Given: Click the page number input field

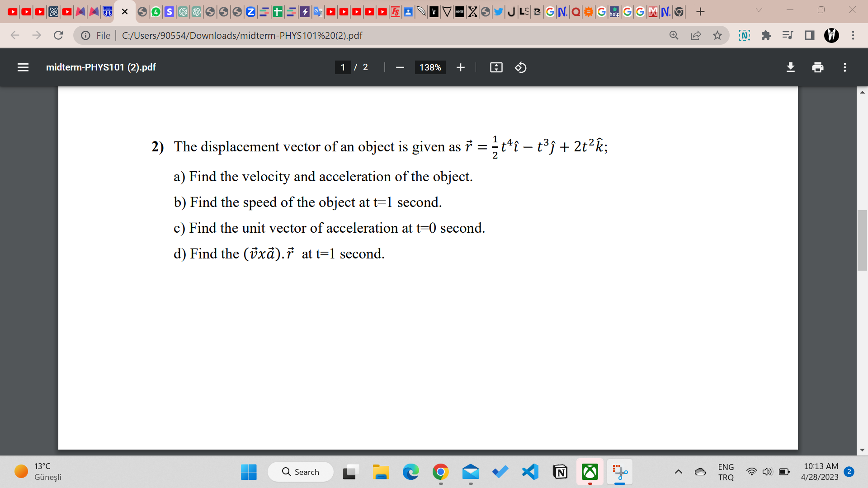Looking at the screenshot, I should pyautogui.click(x=343, y=67).
